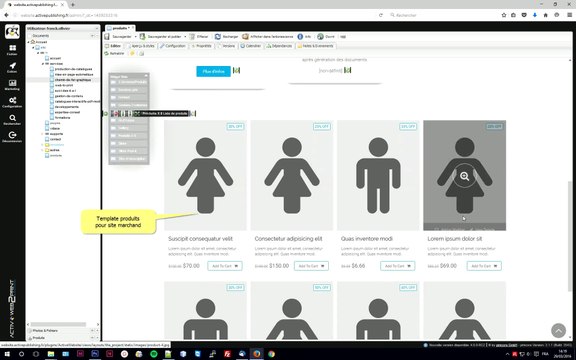This screenshot has width=576, height=360.
Task: Click Afficher dans l'arborescence toolbar button
Action: click(x=267, y=37)
